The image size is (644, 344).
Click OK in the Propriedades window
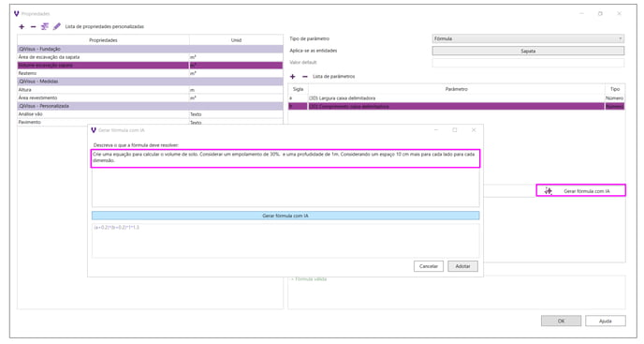pos(561,321)
